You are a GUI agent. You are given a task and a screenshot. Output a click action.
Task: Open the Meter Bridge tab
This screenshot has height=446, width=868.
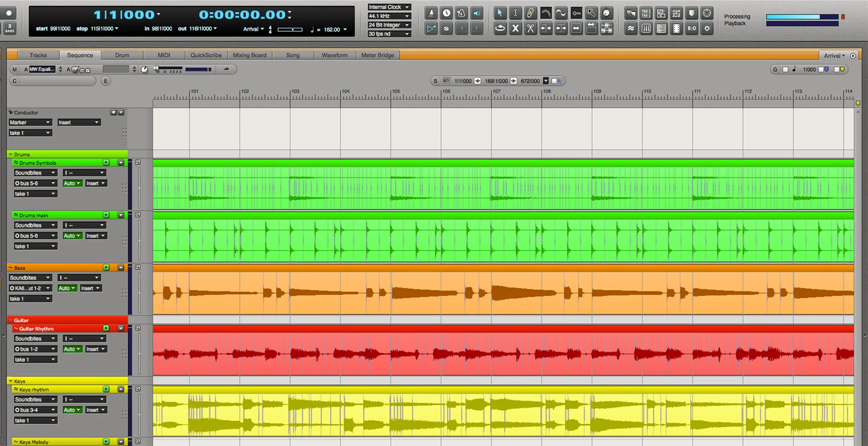coord(377,55)
